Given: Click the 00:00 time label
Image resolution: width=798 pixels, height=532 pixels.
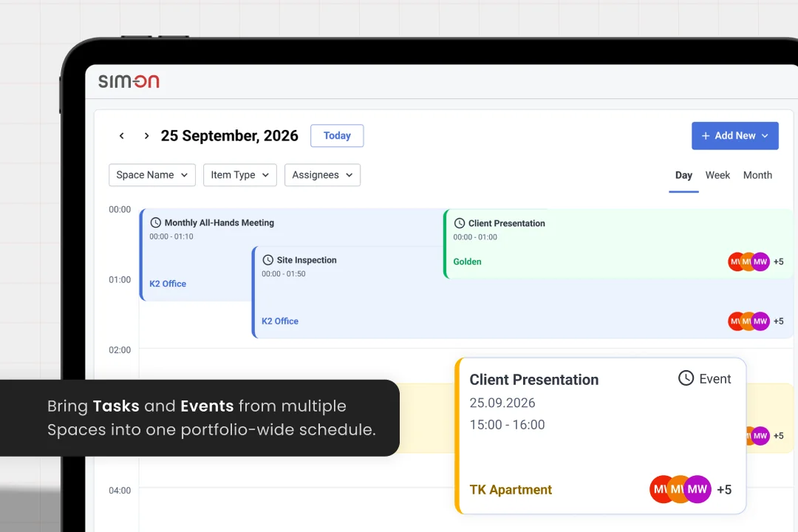Looking at the screenshot, I should point(120,209).
